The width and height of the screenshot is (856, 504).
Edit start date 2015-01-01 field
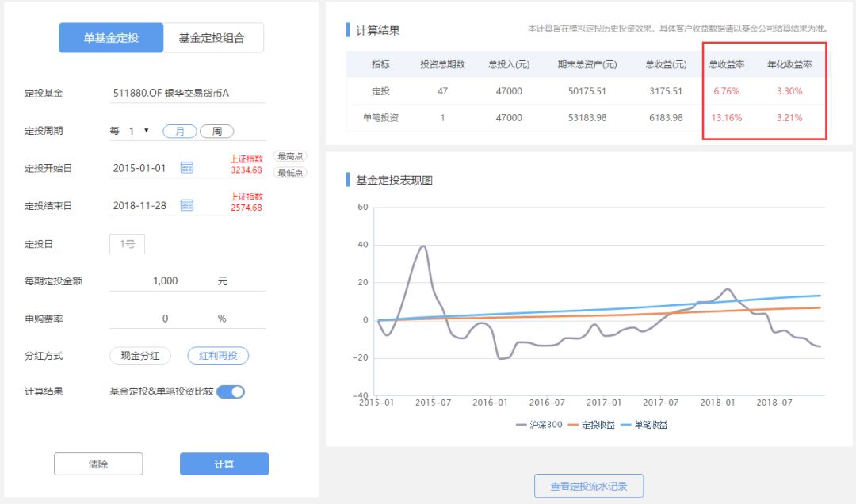(x=139, y=168)
